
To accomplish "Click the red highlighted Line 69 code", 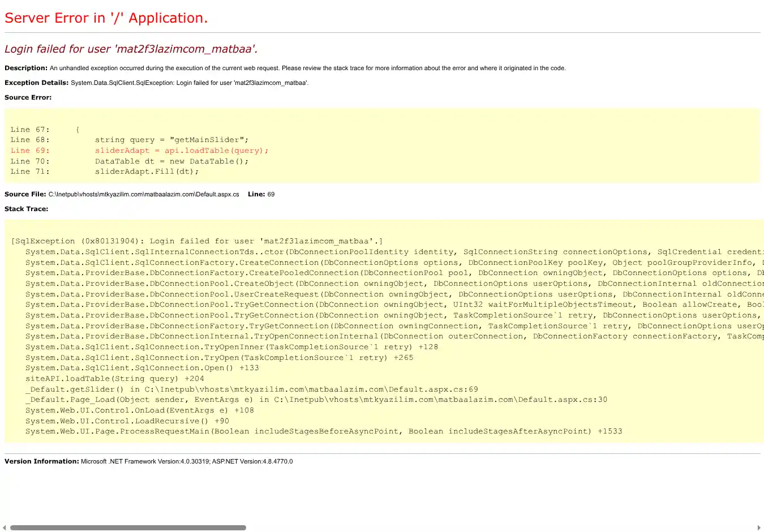I will (181, 151).
